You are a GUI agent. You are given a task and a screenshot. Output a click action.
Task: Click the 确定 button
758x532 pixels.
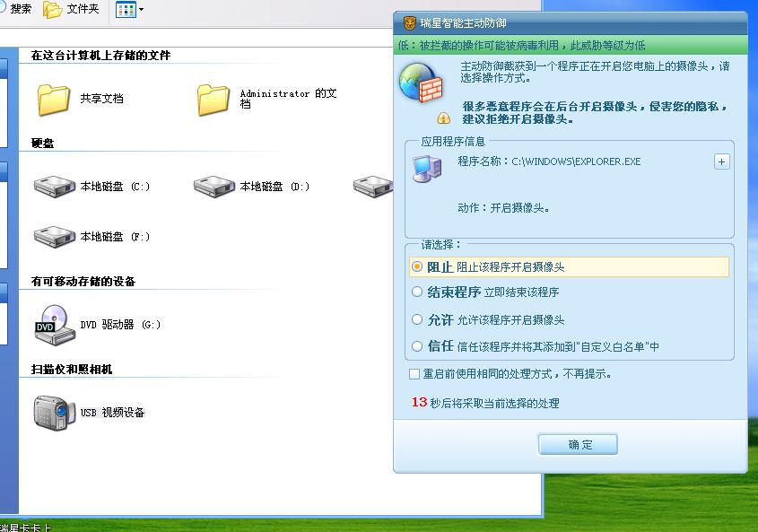(x=579, y=444)
